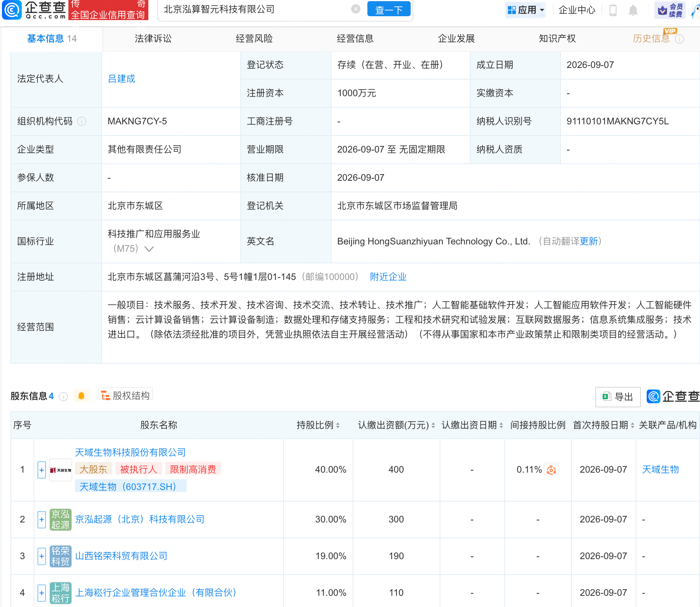Image resolution: width=700 pixels, height=607 pixels.
Task: Open 企业中心 menu
Action: (x=577, y=10)
